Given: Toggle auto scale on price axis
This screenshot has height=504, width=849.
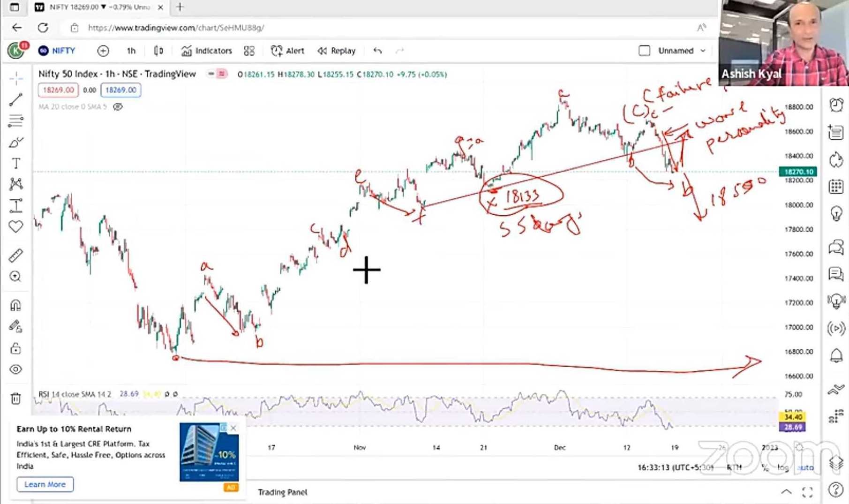Looking at the screenshot, I should coord(805,467).
